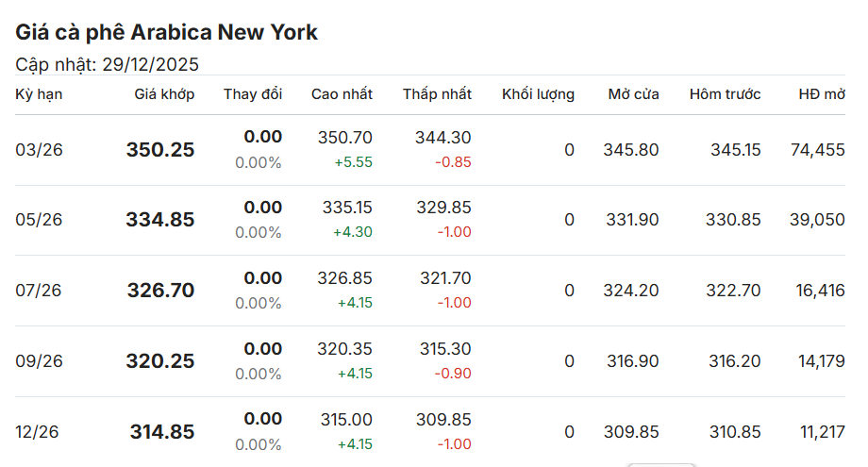Click the 74,455 open interest value
Viewport: 868px width, 467px height.
(820, 150)
